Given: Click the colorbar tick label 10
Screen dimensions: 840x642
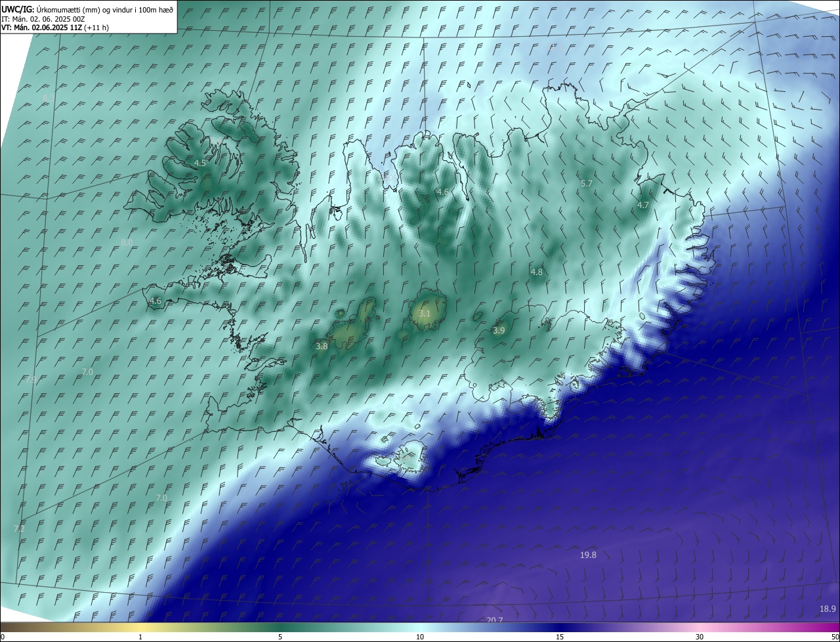Looking at the screenshot, I should [x=420, y=637].
